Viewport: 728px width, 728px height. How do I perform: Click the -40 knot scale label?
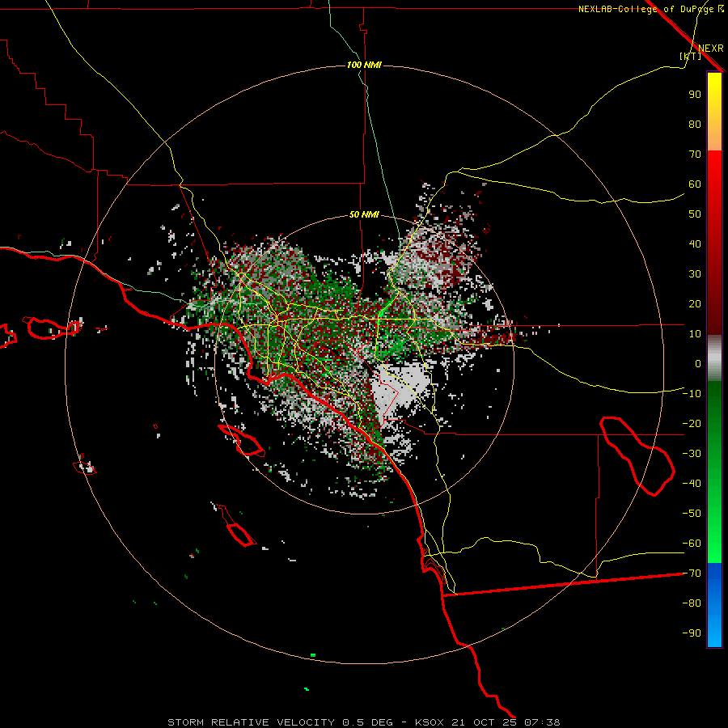692,484
